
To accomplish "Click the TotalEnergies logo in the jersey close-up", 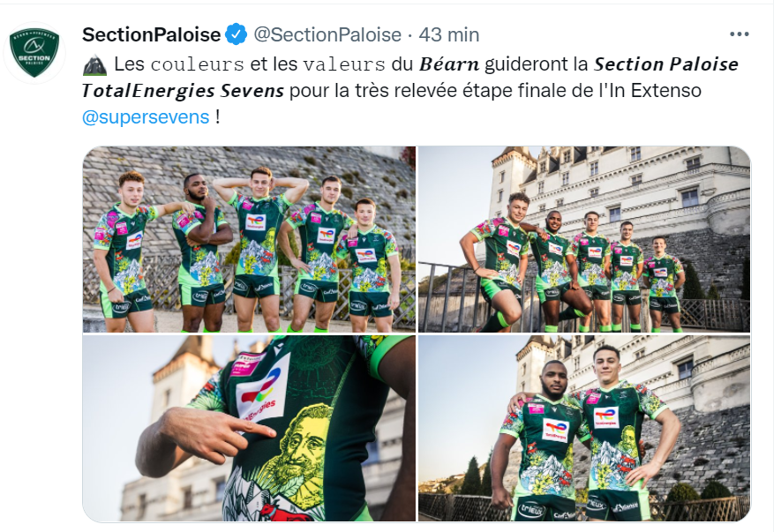I will coord(262,390).
